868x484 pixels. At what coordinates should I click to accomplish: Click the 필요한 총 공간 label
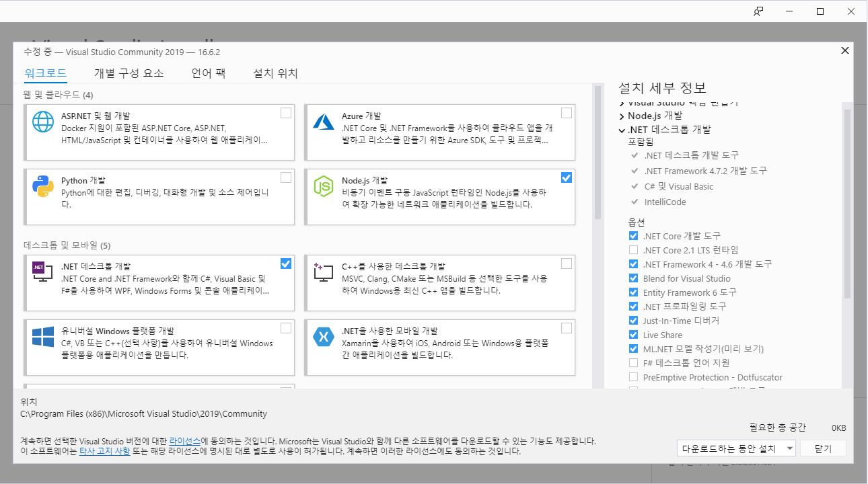pyautogui.click(x=779, y=428)
